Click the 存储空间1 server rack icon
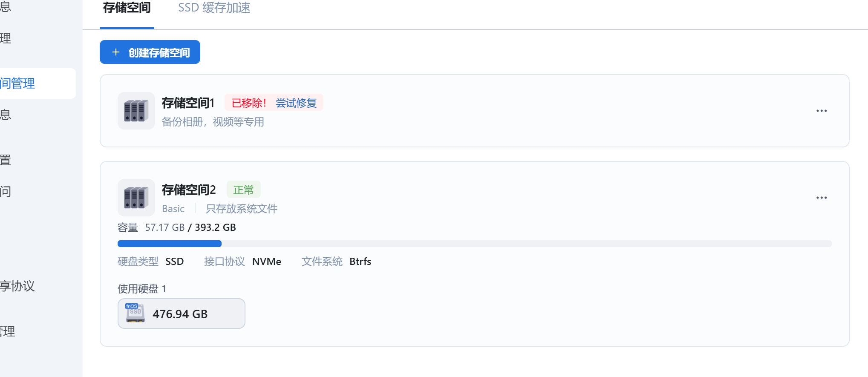The width and height of the screenshot is (868, 377). pos(136,111)
